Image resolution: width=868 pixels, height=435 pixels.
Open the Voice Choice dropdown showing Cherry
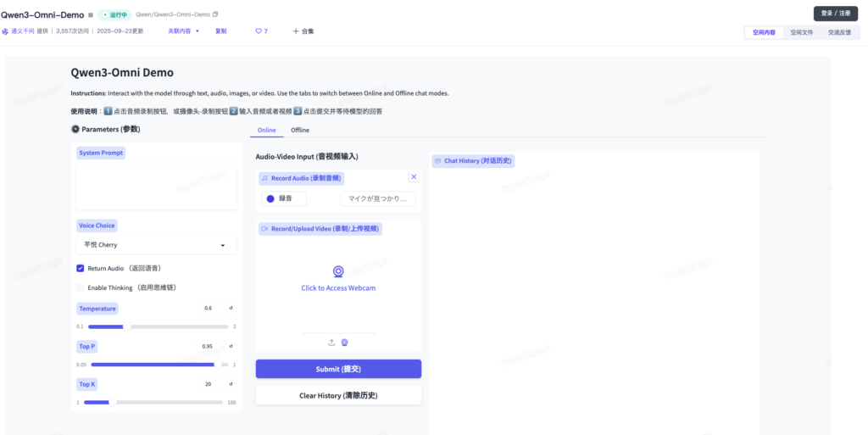pyautogui.click(x=157, y=245)
